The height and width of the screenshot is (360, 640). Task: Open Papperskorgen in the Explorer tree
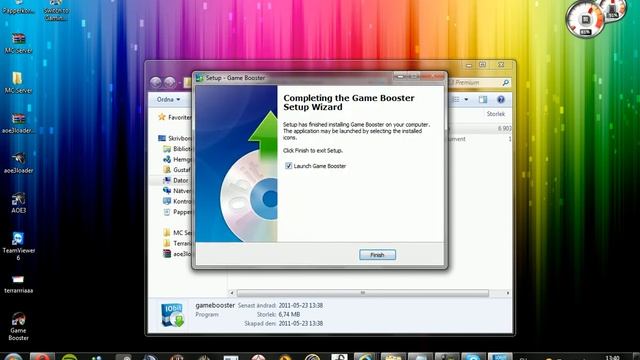[x=177, y=212]
